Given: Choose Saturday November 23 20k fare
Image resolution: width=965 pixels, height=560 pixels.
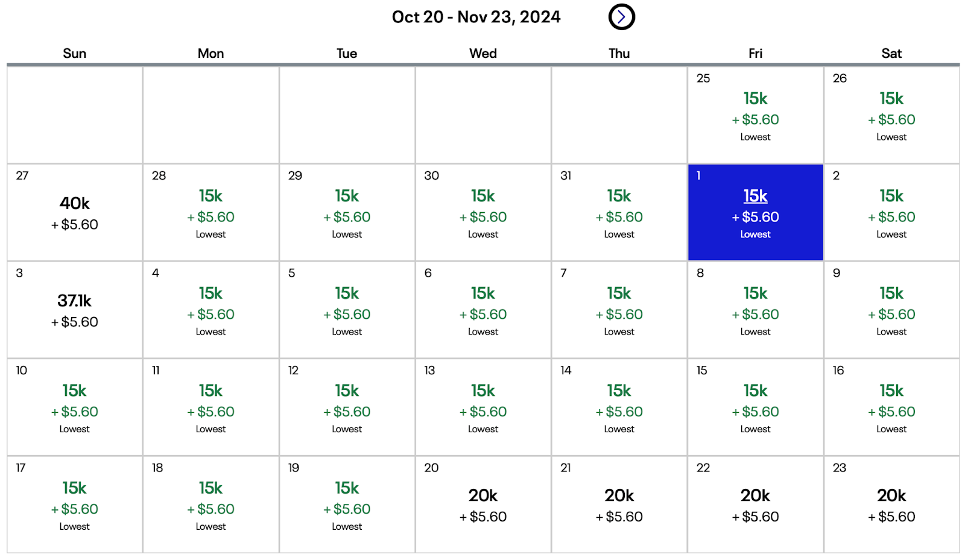Looking at the screenshot, I should [891, 505].
